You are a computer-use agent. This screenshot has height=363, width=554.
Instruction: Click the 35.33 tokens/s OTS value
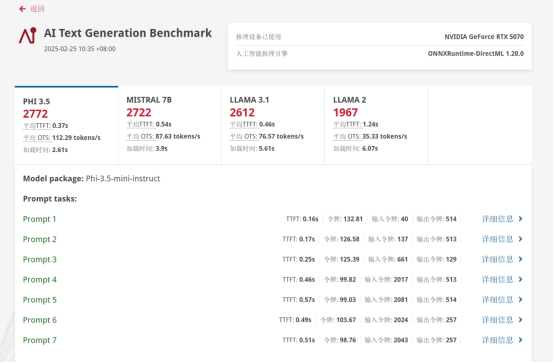pyautogui.click(x=385, y=136)
